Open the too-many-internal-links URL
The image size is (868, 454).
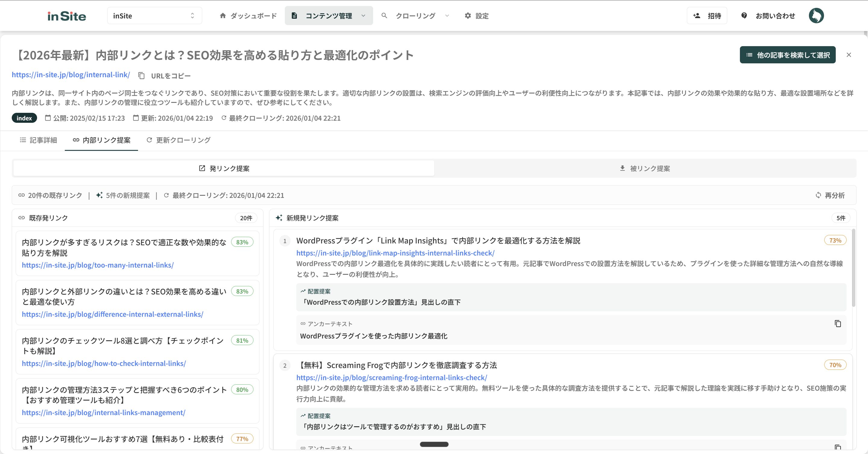(x=98, y=265)
